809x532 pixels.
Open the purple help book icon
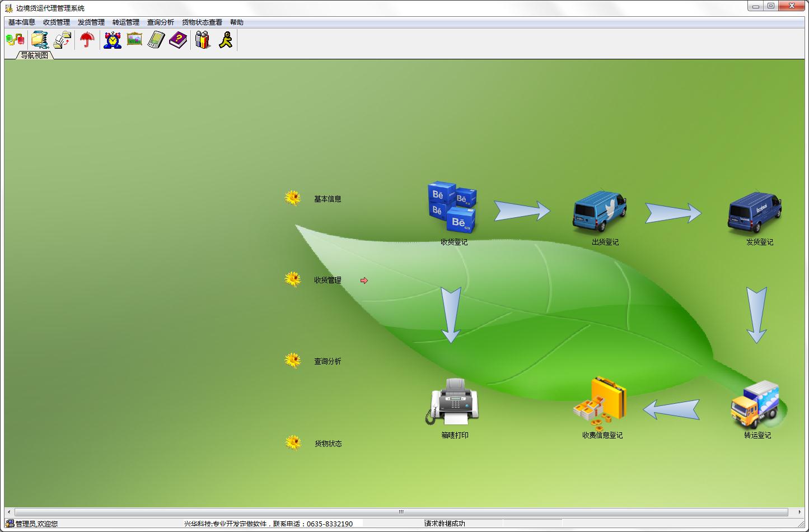(177, 40)
